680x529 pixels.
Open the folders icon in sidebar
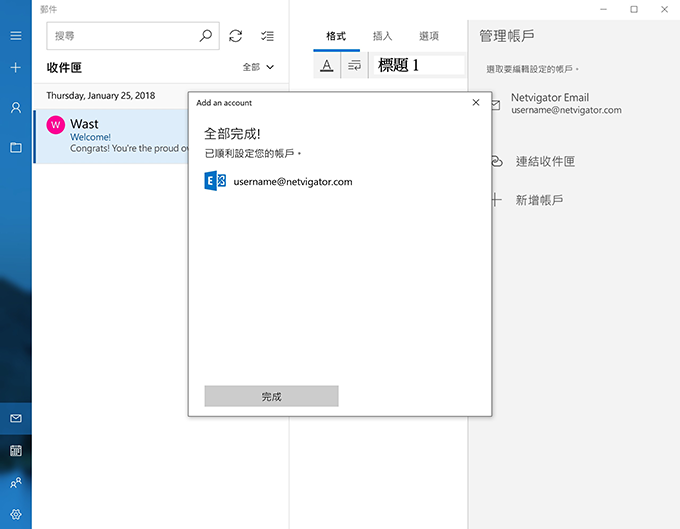(15, 147)
